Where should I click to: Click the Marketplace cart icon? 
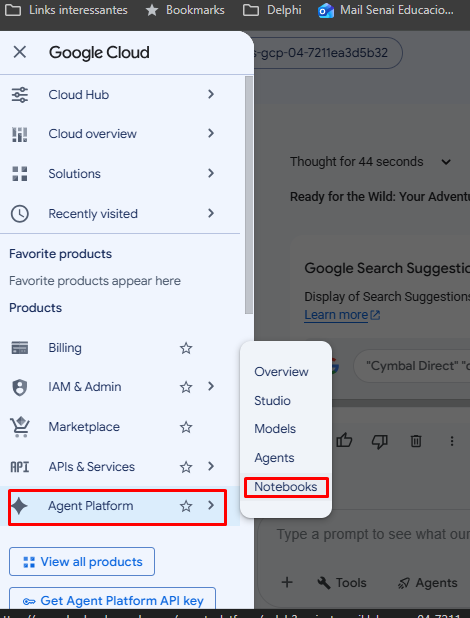(x=20, y=427)
